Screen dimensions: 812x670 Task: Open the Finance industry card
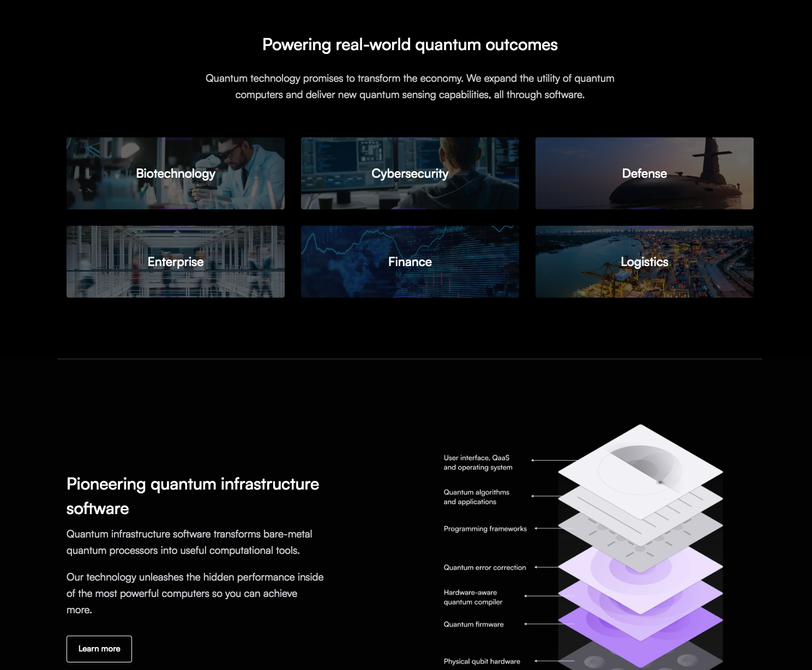[410, 262]
